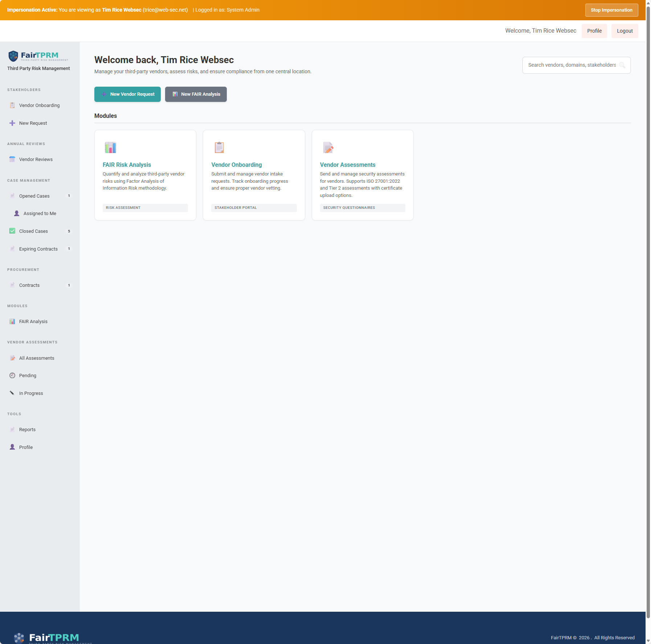Open the Contracts item under Procurement
This screenshot has height=644, width=651.
[29, 285]
